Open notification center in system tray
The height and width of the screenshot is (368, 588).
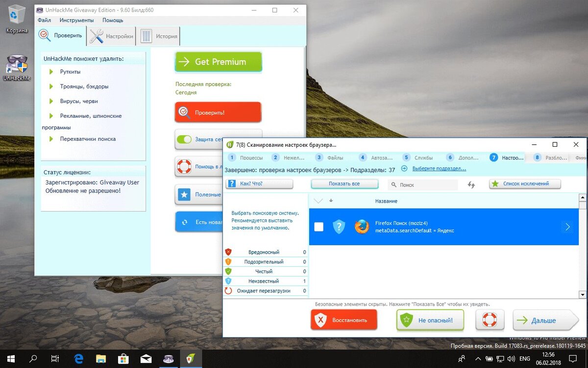[x=572, y=359]
